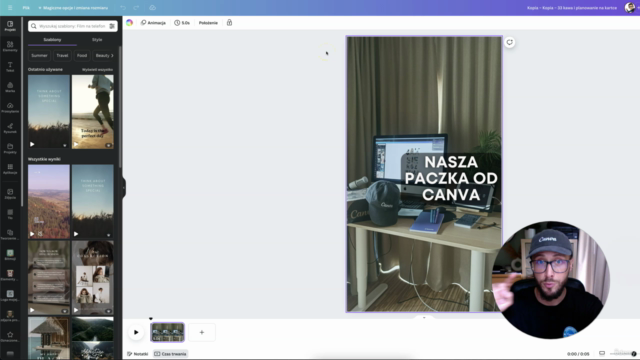Select the Beauty category chip
Image resolution: width=640 pixels, height=360 pixels.
coord(102,56)
